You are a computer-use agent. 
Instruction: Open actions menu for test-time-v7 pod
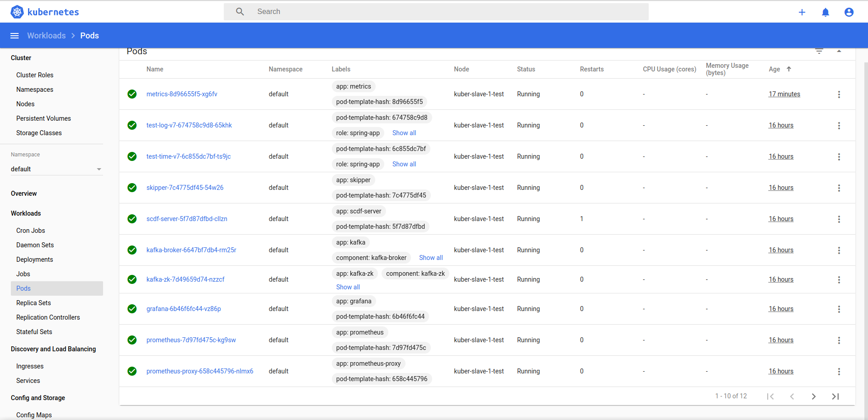839,157
